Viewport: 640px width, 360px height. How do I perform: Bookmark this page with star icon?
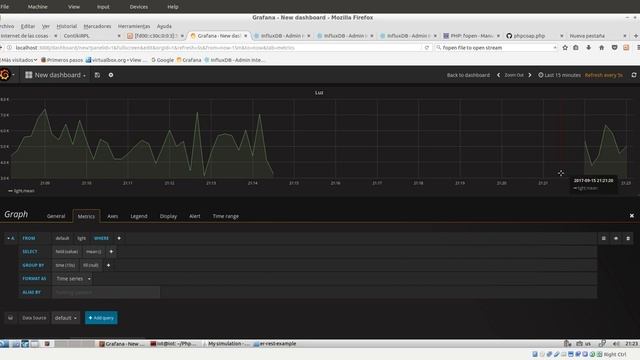click(565, 48)
